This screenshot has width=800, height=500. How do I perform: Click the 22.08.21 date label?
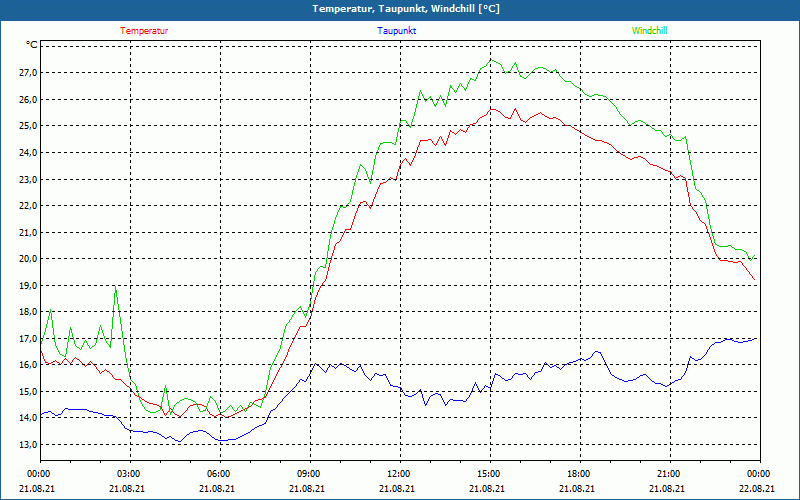(757, 488)
